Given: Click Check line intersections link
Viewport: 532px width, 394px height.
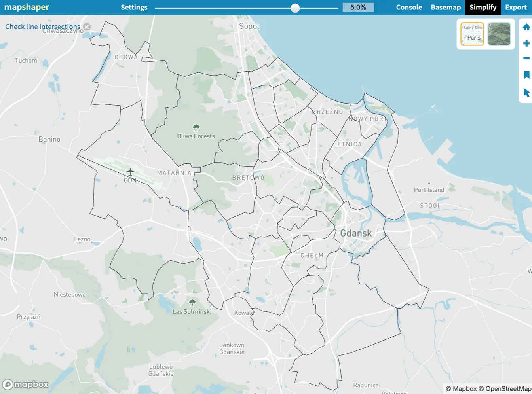Looking at the screenshot, I should (x=43, y=27).
